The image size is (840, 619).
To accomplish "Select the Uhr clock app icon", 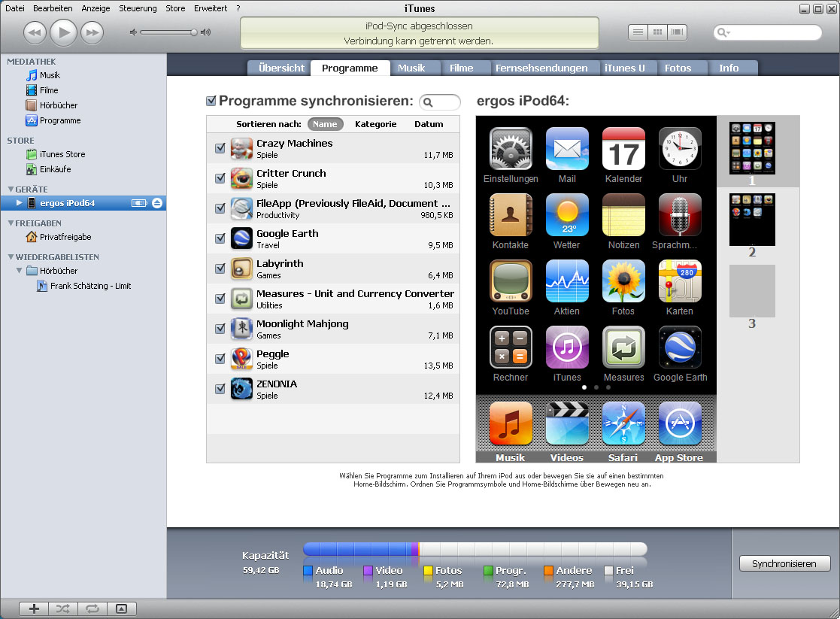I will point(680,148).
